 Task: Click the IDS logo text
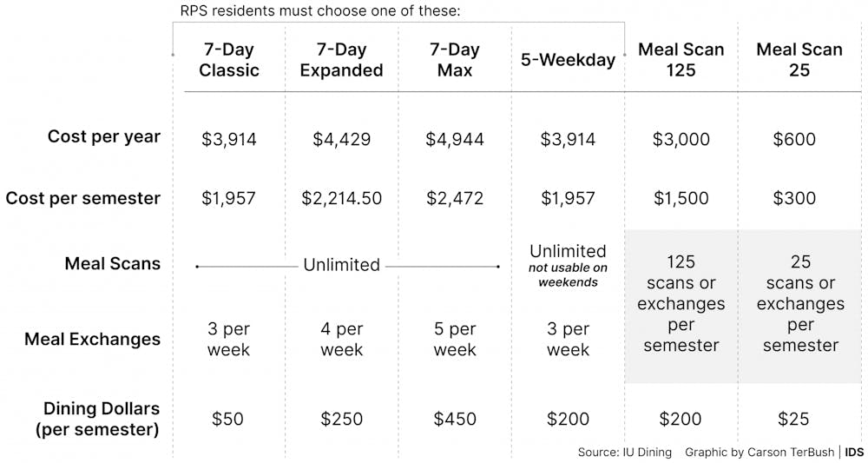[x=854, y=452]
